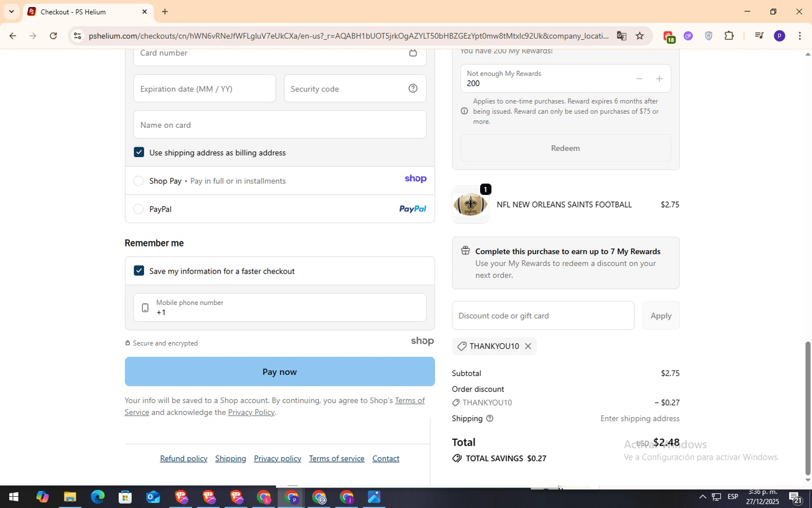Open the Chrome three-dot menu
The width and height of the screenshot is (812, 508).
coord(800,36)
